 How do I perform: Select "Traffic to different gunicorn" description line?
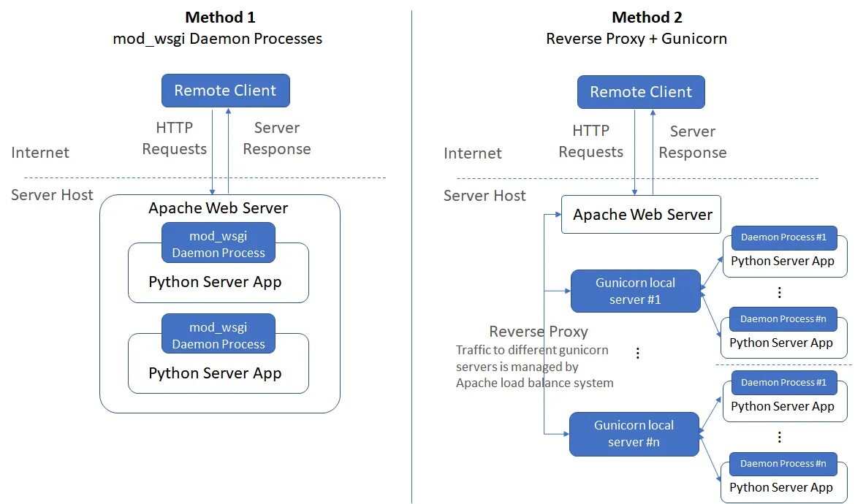click(532, 350)
